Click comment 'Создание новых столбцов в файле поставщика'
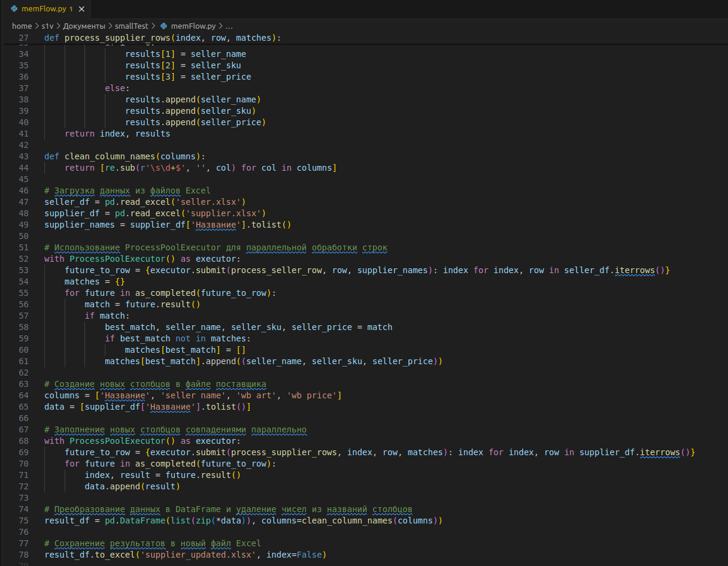Image resolution: width=728 pixels, height=566 pixels. point(155,384)
